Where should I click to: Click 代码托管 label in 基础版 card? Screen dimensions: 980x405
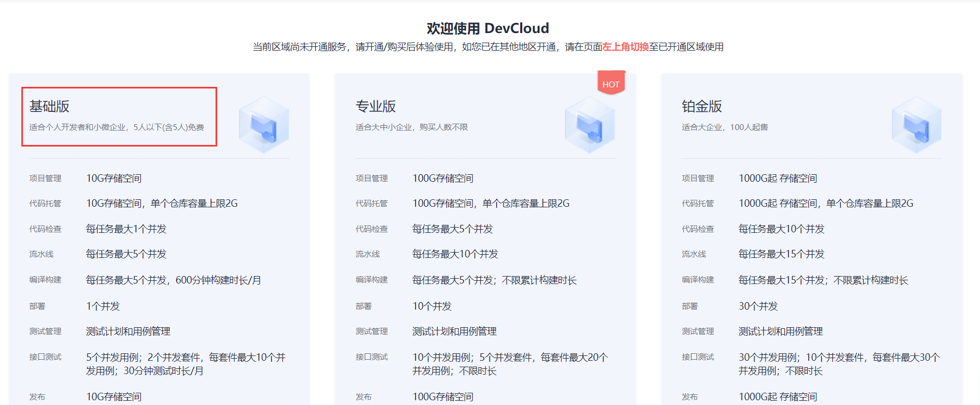[45, 204]
